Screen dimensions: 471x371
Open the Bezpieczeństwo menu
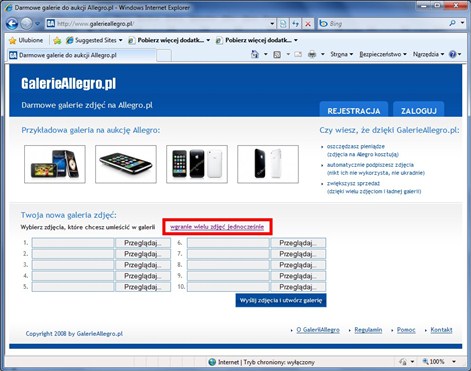point(383,54)
